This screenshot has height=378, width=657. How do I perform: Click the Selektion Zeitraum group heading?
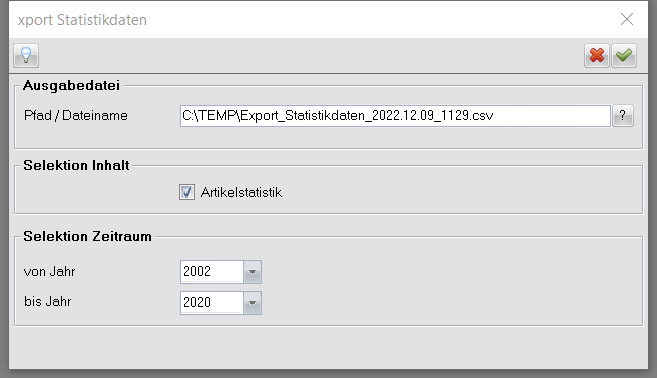[87, 236]
